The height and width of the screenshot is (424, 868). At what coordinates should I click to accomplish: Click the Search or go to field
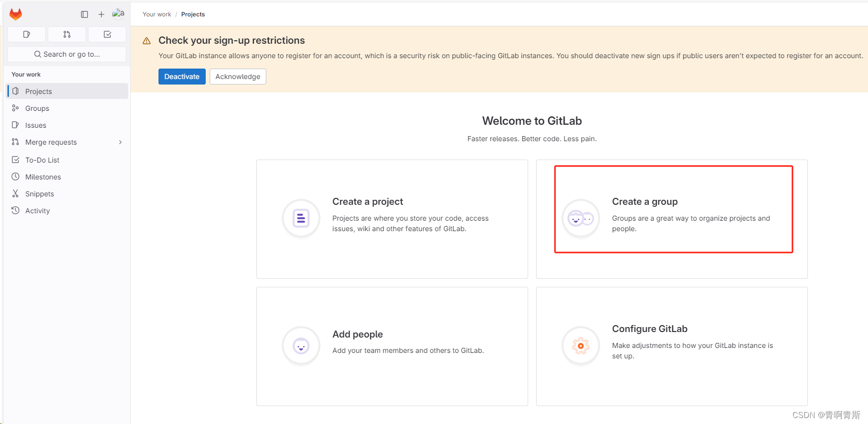pos(67,54)
